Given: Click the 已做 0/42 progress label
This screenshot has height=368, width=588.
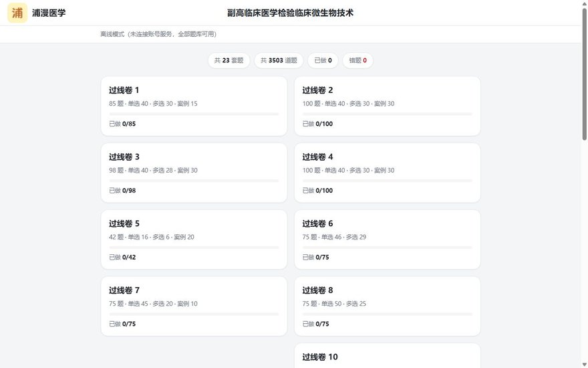Looking at the screenshot, I should point(122,257).
